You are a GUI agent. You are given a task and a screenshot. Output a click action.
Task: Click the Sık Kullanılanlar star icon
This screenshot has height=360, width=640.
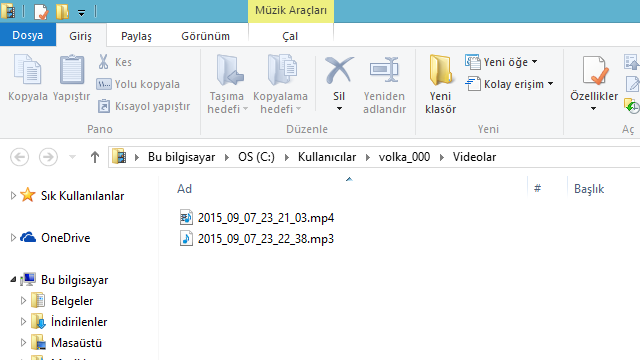[28, 195]
